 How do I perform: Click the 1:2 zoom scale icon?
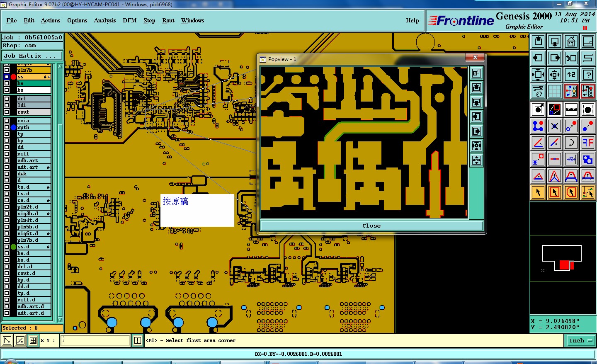(571, 75)
